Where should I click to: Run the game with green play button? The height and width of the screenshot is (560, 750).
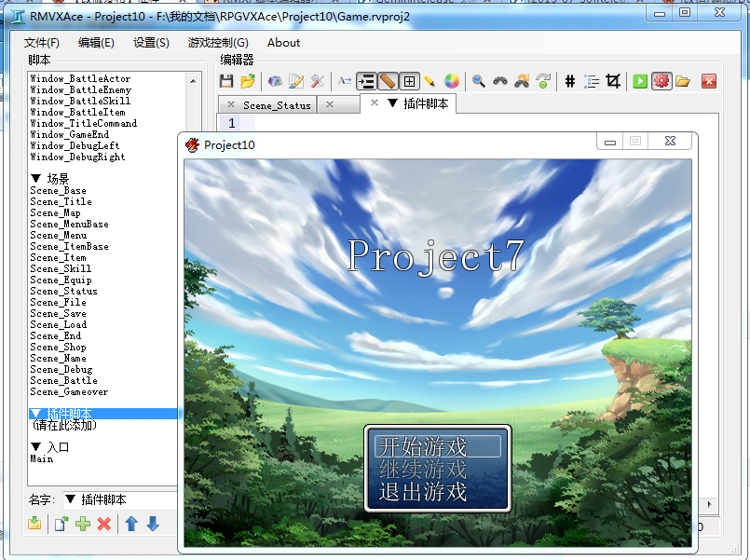(x=640, y=81)
